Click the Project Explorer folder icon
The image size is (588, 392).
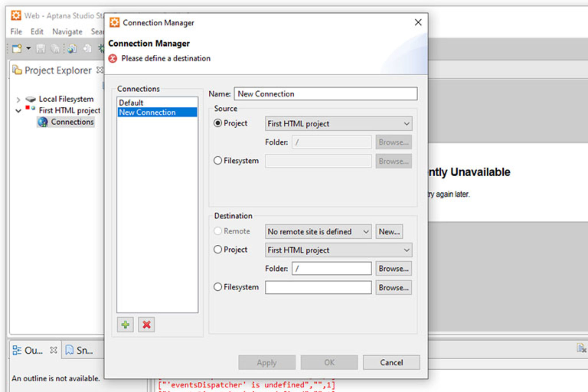click(x=17, y=70)
